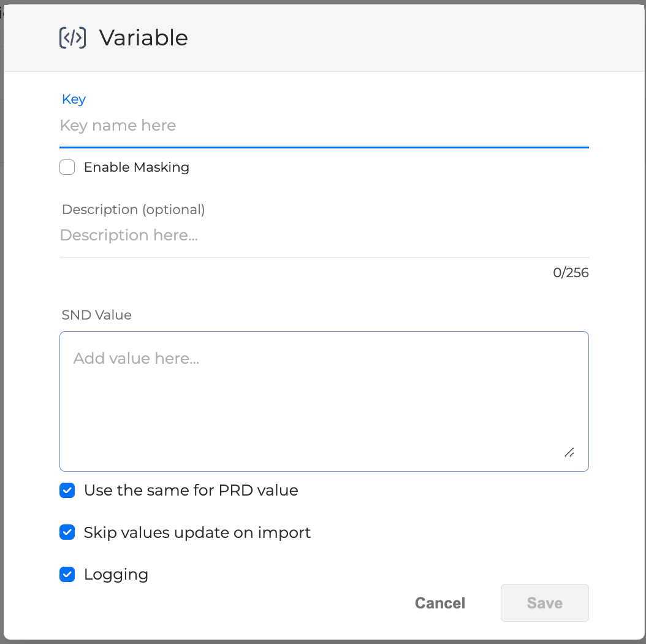Click the Save button
Screen dimensions: 646x644
(544, 603)
